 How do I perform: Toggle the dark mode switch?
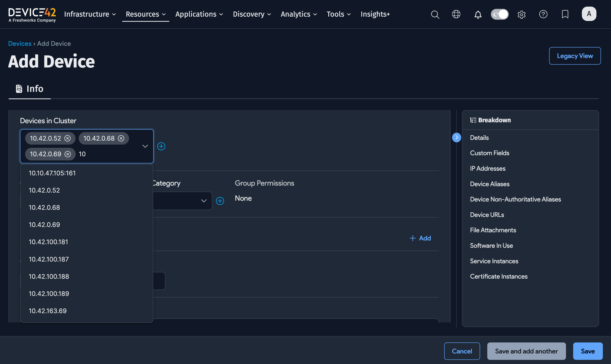pos(500,14)
